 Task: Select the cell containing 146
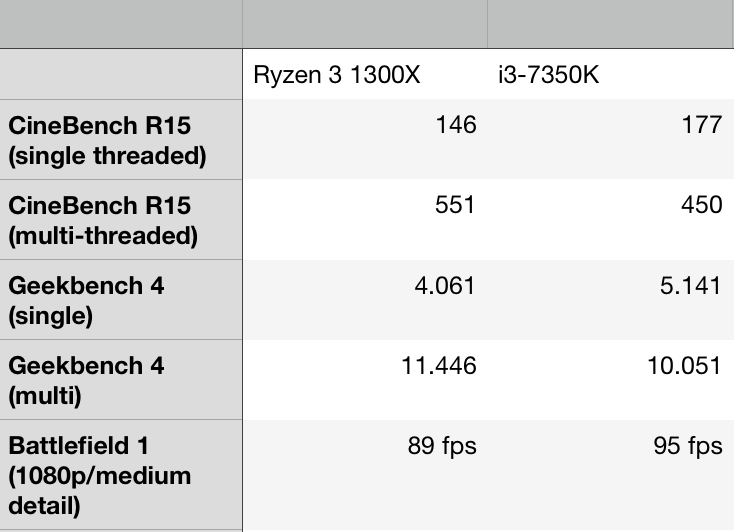[x=364, y=140]
